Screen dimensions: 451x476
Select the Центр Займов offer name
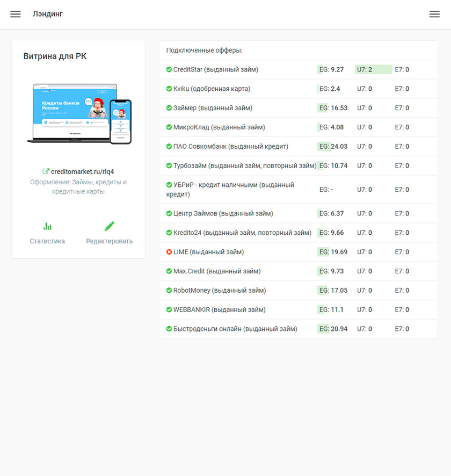click(223, 213)
